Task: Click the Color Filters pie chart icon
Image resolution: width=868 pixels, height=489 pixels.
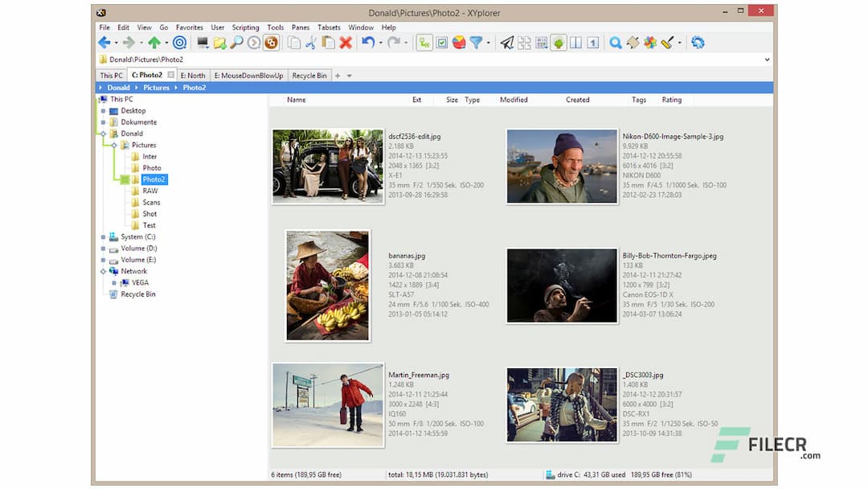Action: click(x=457, y=42)
